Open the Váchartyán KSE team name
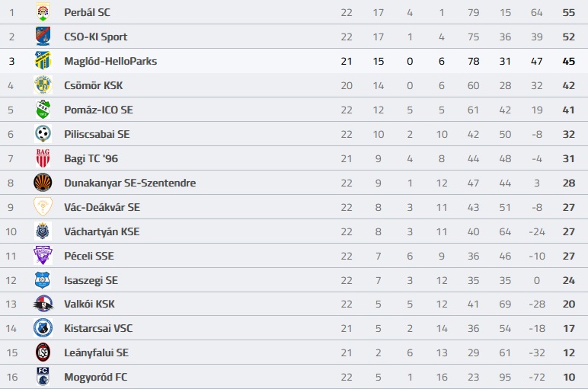 tap(102, 231)
